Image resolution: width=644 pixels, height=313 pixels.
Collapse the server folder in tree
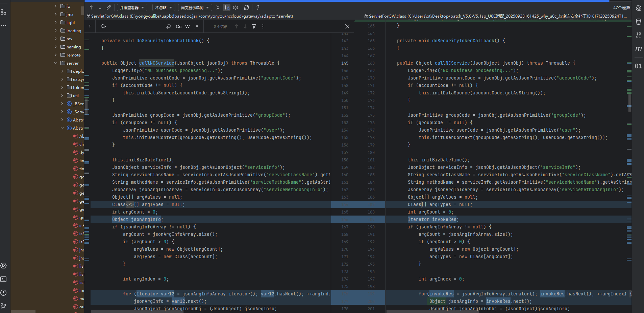[56, 63]
